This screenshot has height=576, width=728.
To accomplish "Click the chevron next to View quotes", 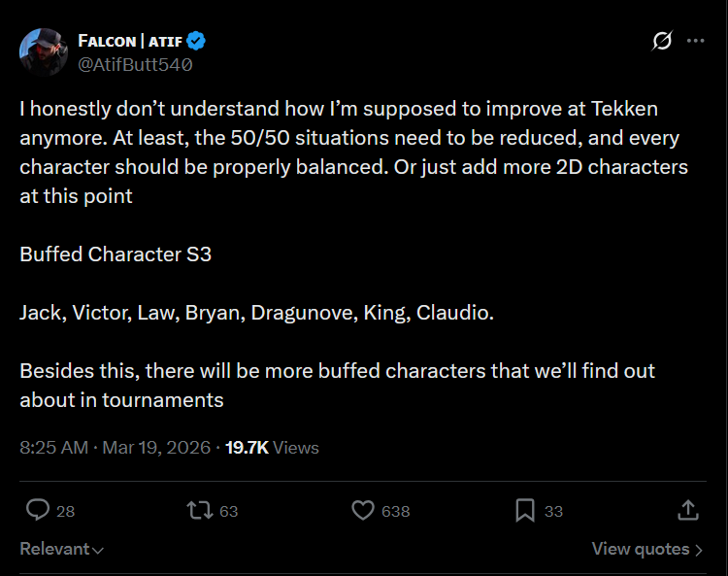I will tap(699, 550).
